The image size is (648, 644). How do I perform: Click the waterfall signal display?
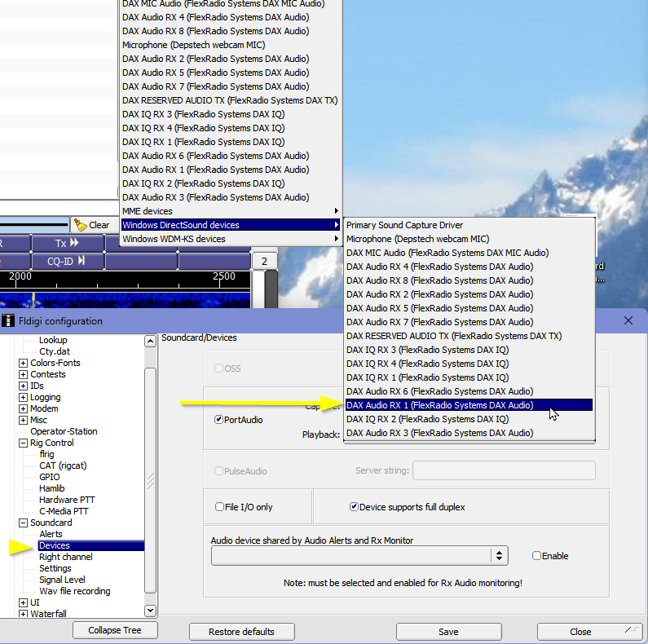(x=125, y=300)
